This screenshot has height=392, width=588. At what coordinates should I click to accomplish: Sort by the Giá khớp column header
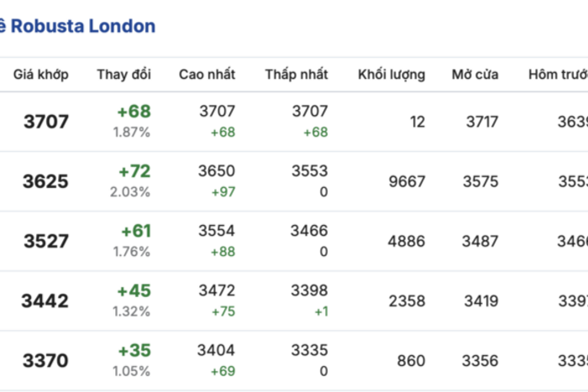40,75
